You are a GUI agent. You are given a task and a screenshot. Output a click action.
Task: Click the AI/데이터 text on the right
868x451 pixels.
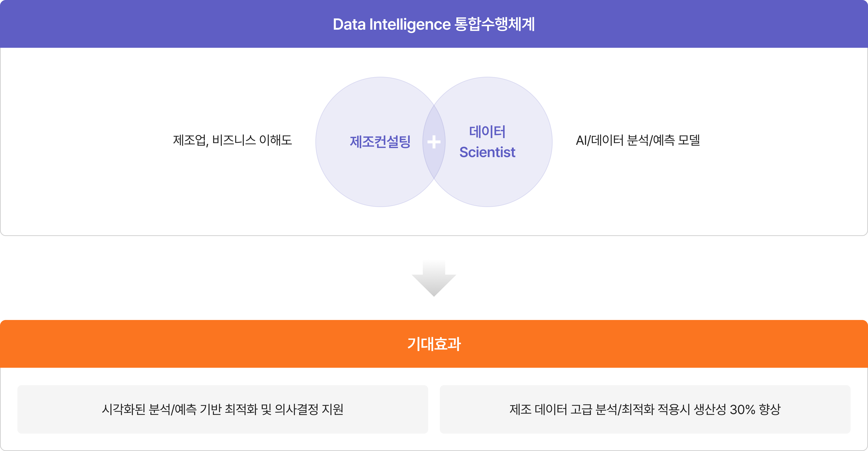[x=600, y=140]
